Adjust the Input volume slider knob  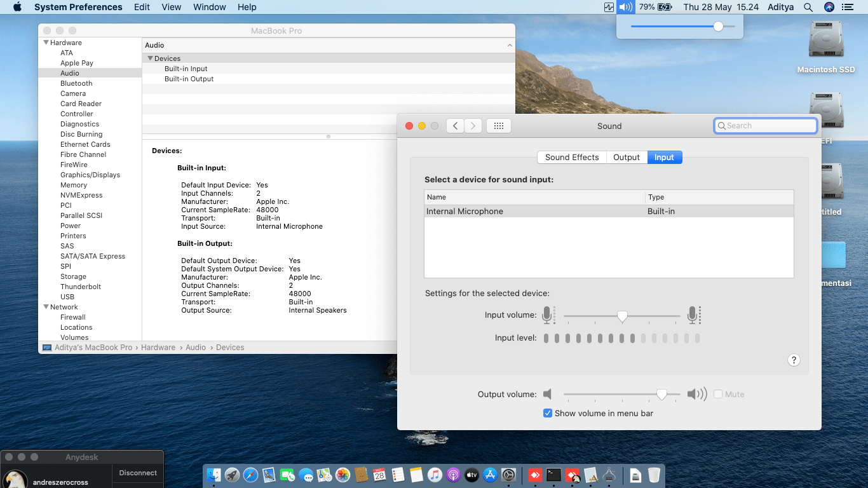click(x=623, y=316)
